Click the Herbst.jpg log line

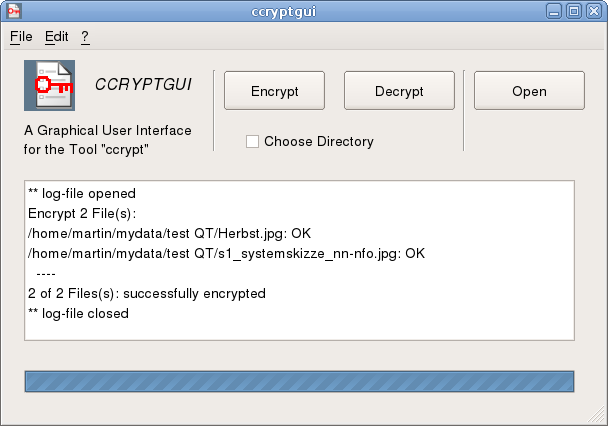tap(169, 233)
